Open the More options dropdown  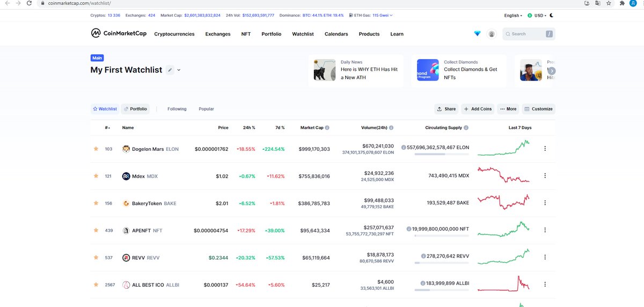508,109
